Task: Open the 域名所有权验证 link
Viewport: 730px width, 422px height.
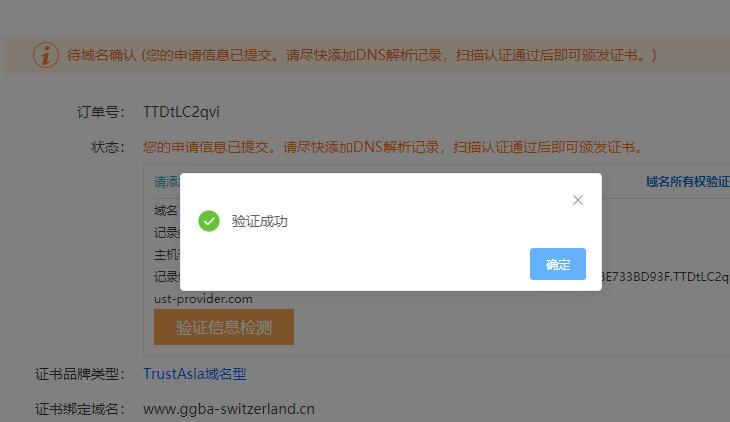Action: [x=688, y=182]
